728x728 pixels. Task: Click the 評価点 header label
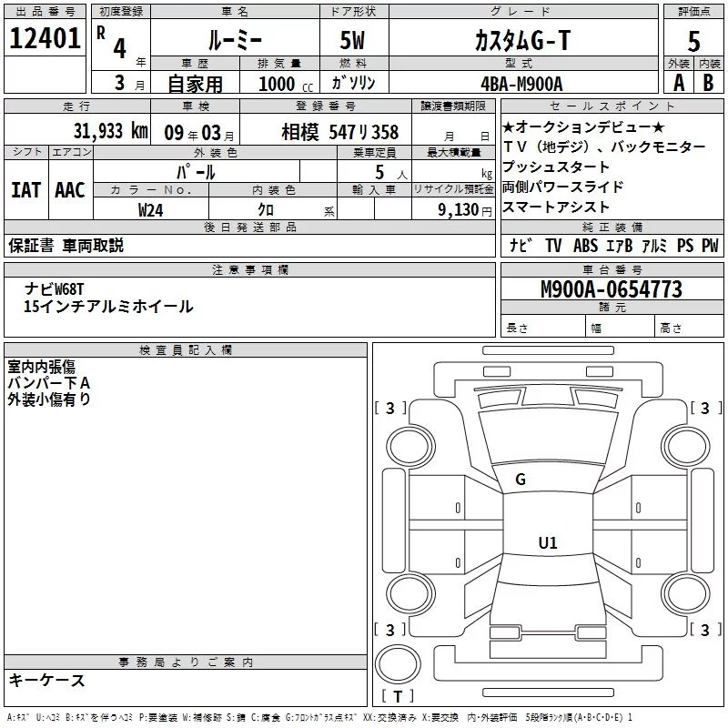coord(693,12)
